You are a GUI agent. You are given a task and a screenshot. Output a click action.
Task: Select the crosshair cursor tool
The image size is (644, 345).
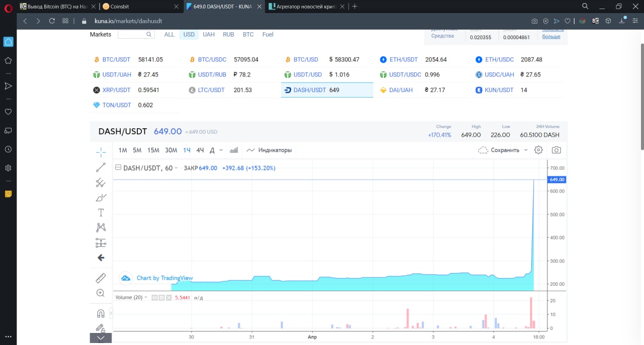click(101, 152)
